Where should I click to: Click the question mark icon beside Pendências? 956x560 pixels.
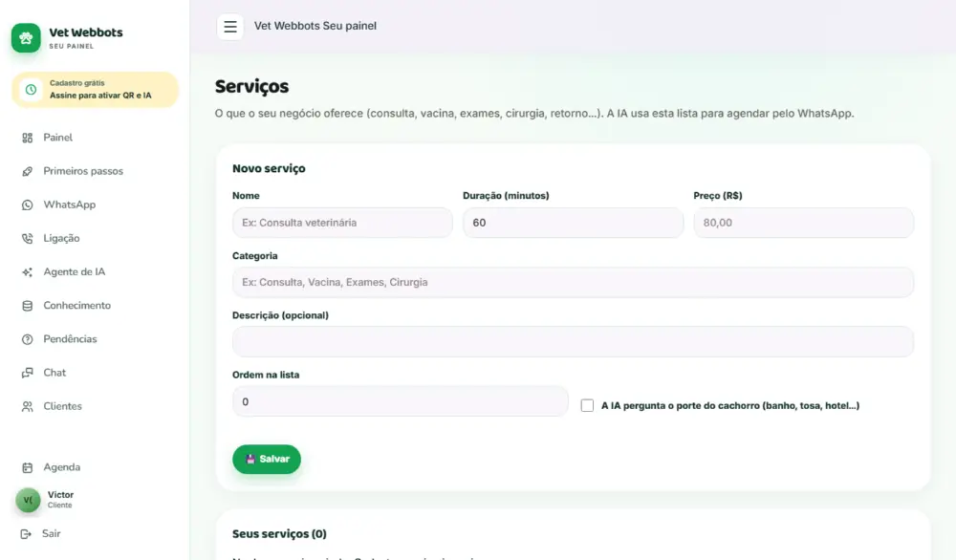click(x=28, y=339)
